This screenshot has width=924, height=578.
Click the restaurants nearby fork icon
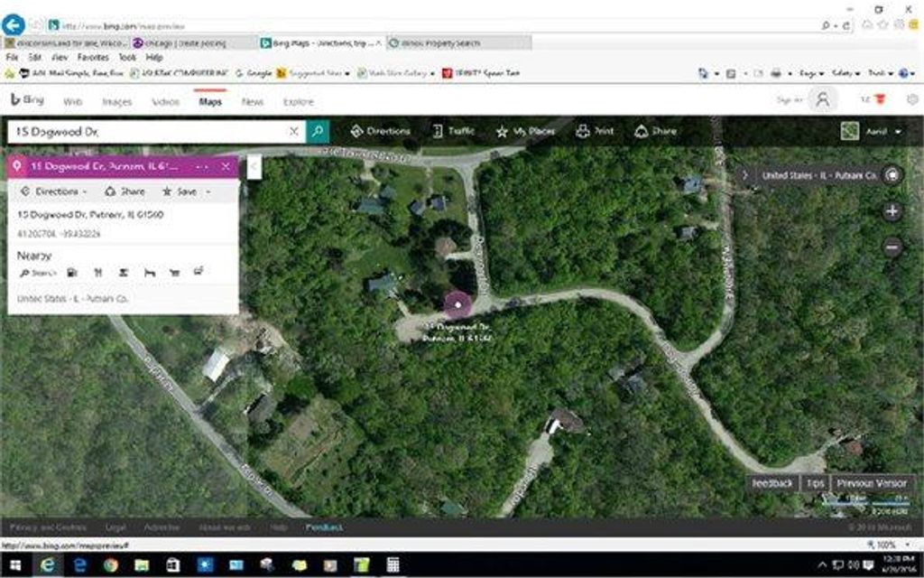point(97,272)
